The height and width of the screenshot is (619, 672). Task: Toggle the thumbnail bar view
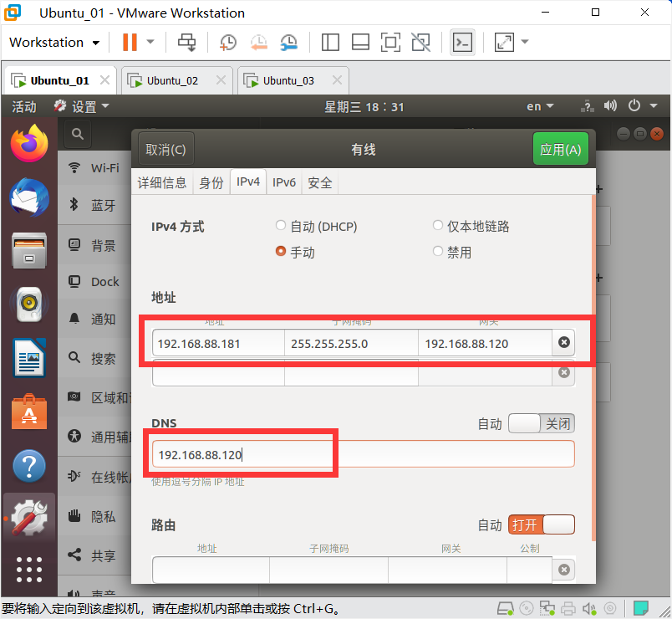point(360,42)
